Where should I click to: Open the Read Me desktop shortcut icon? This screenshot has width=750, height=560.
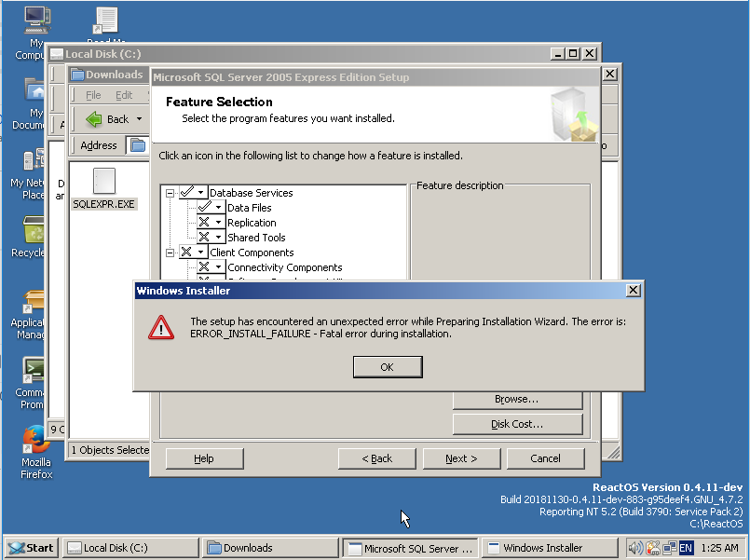tap(105, 20)
